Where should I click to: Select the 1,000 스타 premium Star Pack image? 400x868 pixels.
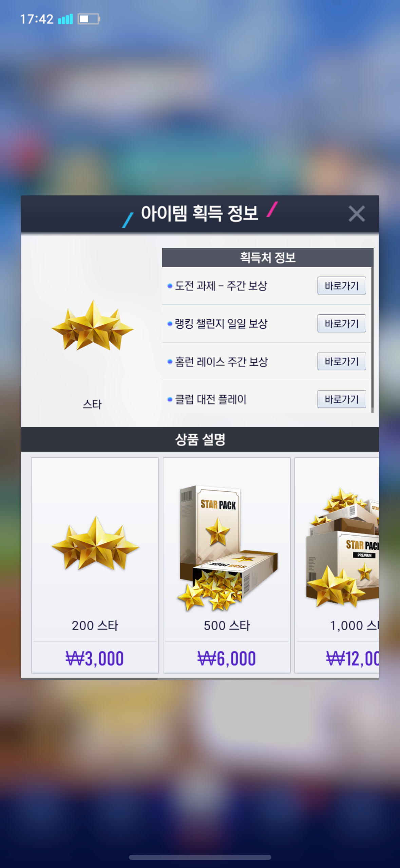pos(342,547)
